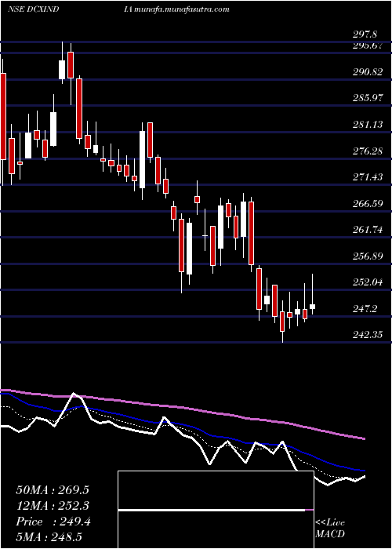Click the 297.8 price level label
Viewport: 392px width, 549px height.
[x=365, y=35]
